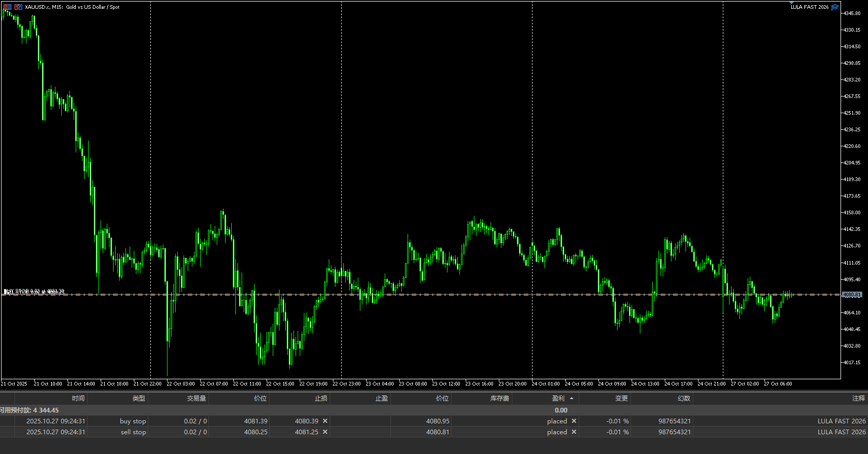Click the 交易量 column header

point(197,398)
